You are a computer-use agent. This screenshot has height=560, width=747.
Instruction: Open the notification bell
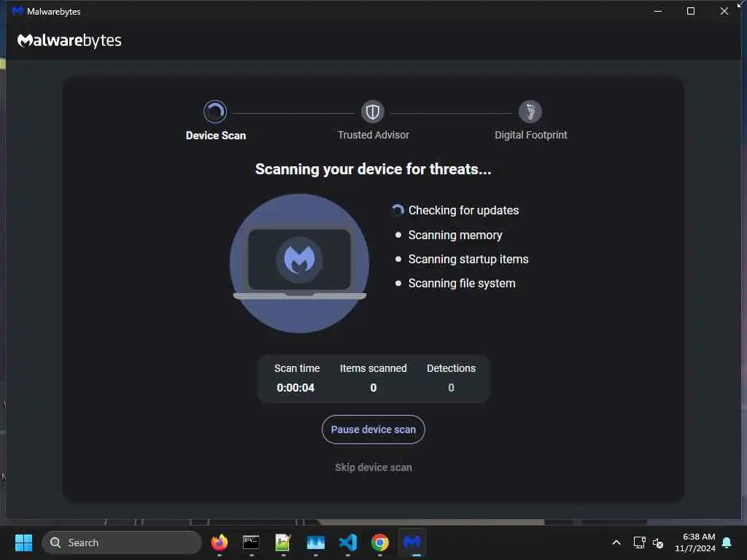[727, 542]
